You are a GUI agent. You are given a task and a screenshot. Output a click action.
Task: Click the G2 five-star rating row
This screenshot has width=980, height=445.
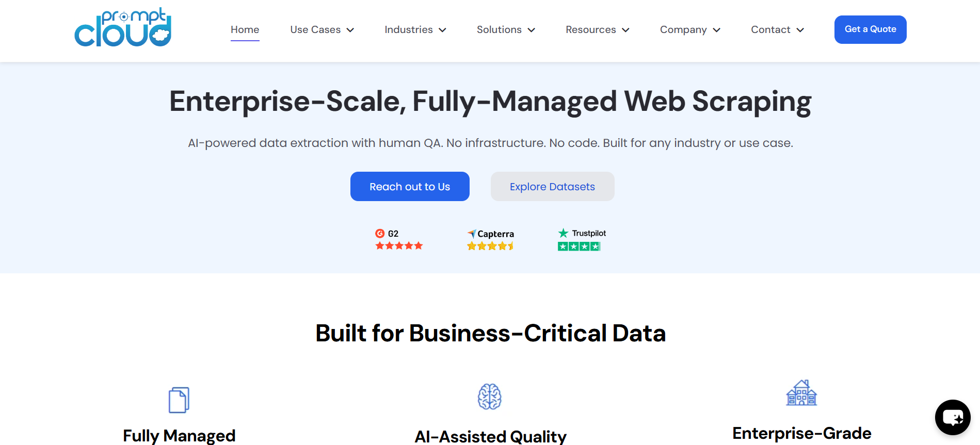click(399, 246)
